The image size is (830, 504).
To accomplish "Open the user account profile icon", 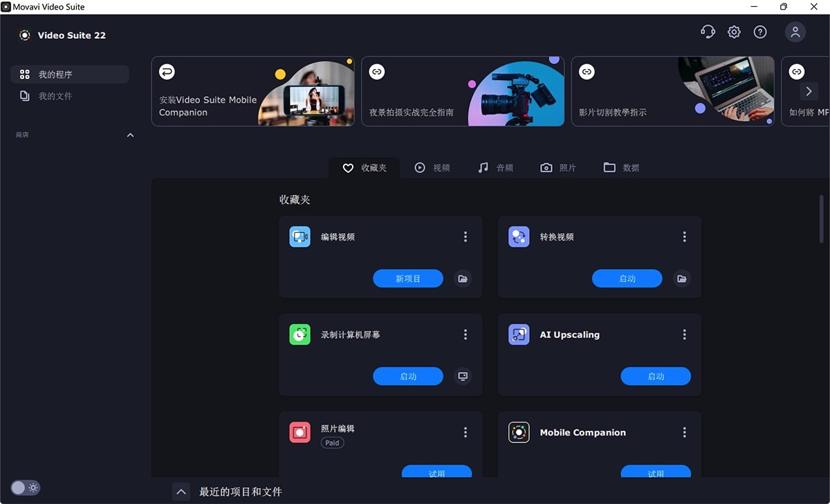I will (795, 32).
